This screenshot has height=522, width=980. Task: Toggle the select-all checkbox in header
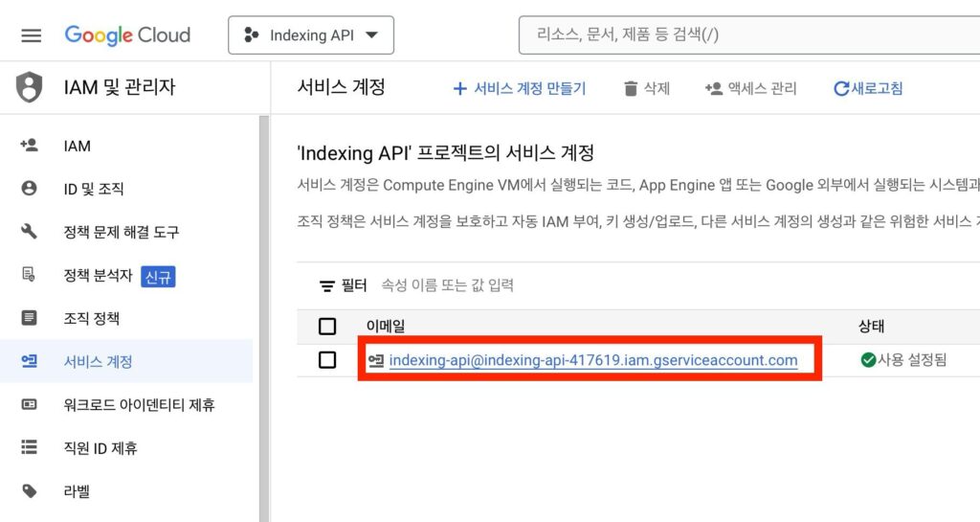click(327, 327)
